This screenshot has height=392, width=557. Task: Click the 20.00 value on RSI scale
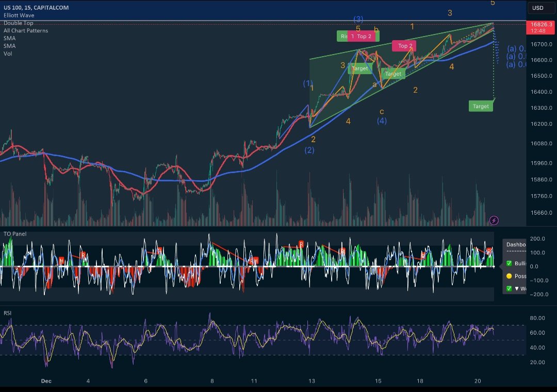(537, 362)
